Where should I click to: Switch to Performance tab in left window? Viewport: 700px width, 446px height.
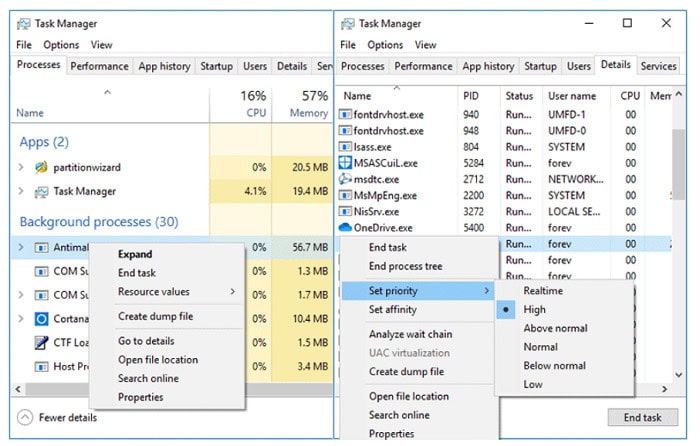[x=100, y=66]
